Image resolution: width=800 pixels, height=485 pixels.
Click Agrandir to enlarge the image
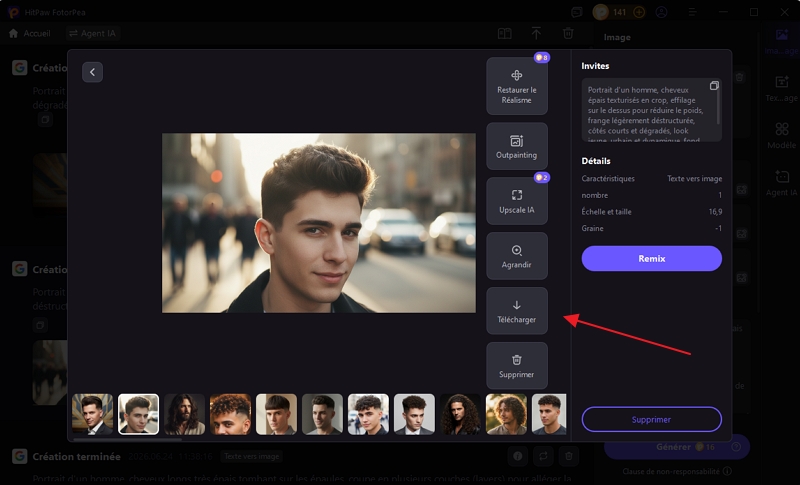(517, 256)
